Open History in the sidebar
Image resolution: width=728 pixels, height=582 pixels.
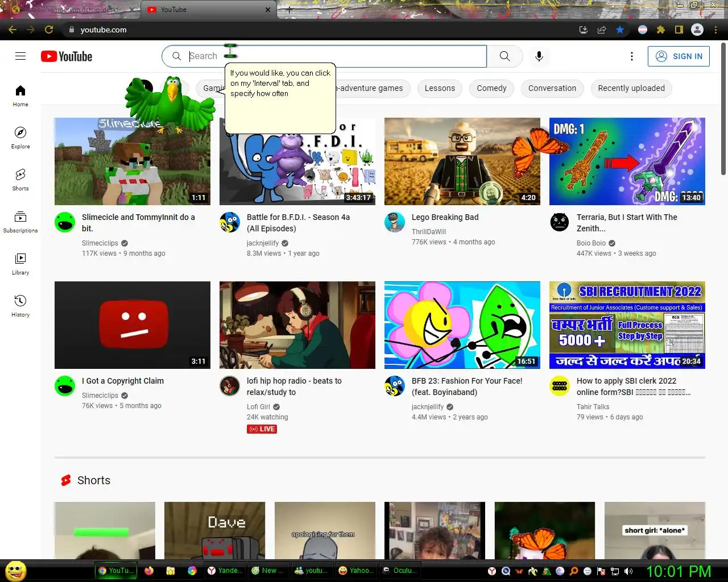coord(20,306)
